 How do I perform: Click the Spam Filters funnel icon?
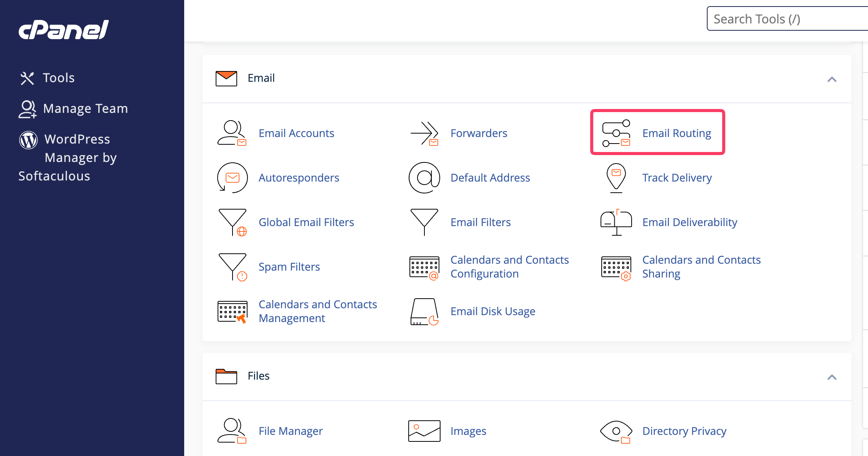[232, 267]
